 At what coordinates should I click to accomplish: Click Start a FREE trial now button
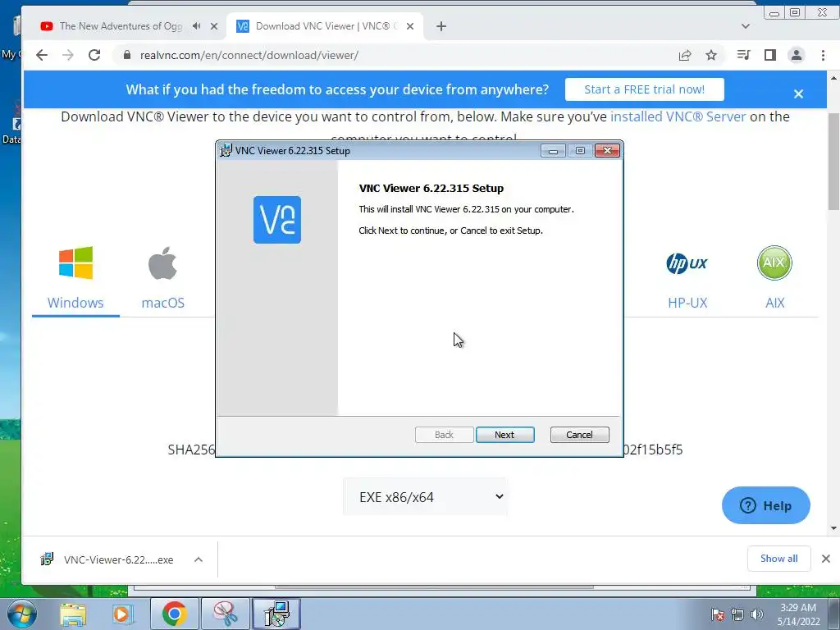click(645, 89)
